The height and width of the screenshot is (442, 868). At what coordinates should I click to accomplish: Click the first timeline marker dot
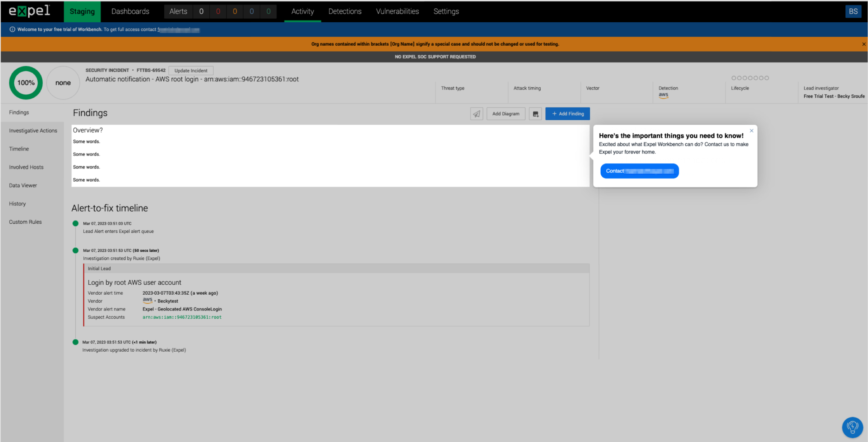(75, 223)
